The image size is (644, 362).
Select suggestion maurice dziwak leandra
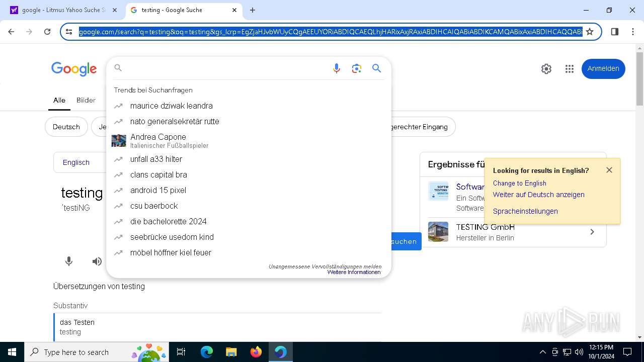[249, 106]
